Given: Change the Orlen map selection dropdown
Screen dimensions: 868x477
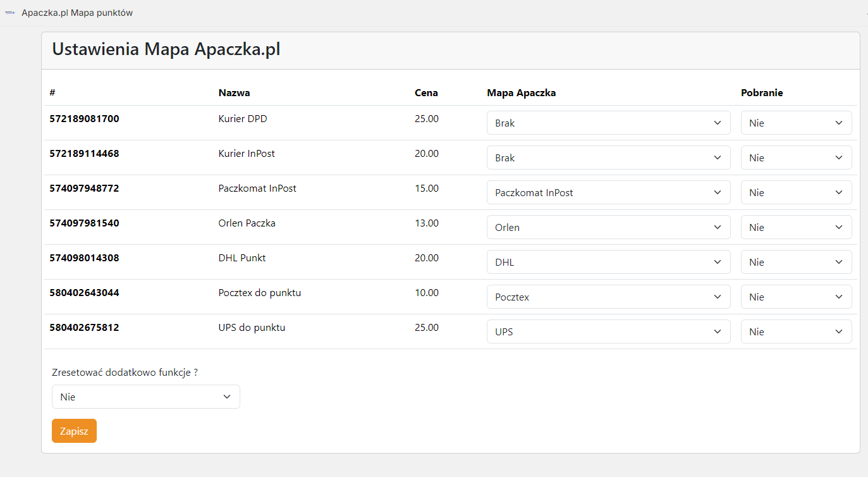Looking at the screenshot, I should pos(608,227).
